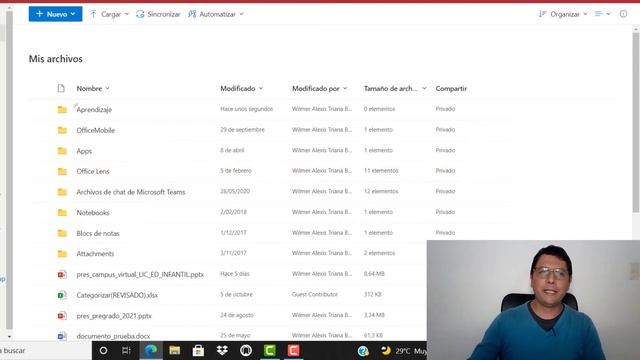Click the help question mark tray icon

tap(363, 351)
